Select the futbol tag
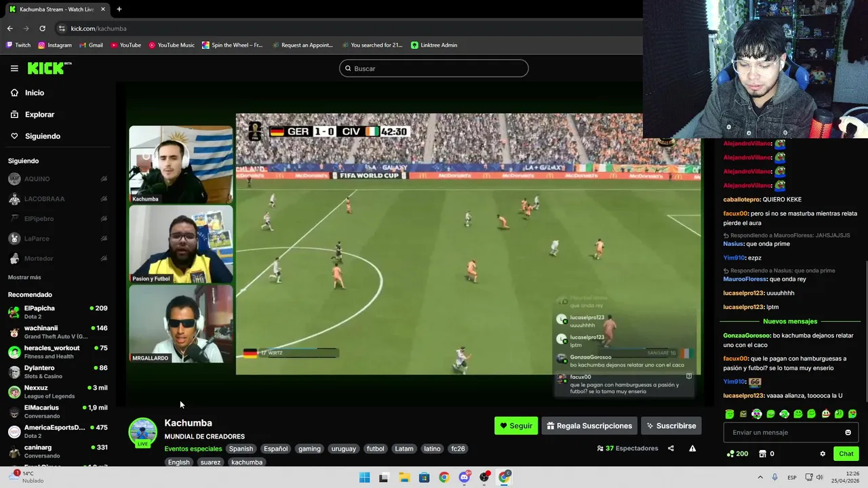The width and height of the screenshot is (868, 488). (x=376, y=449)
